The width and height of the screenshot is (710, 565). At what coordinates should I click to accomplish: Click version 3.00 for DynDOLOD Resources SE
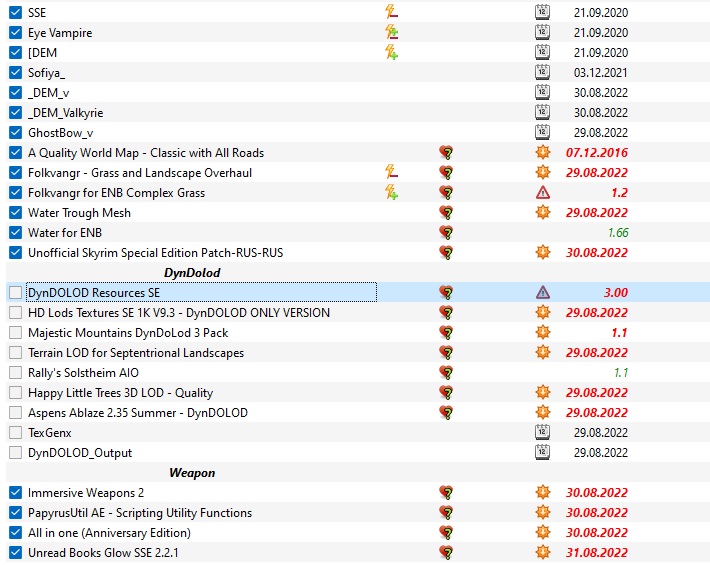[616, 292]
